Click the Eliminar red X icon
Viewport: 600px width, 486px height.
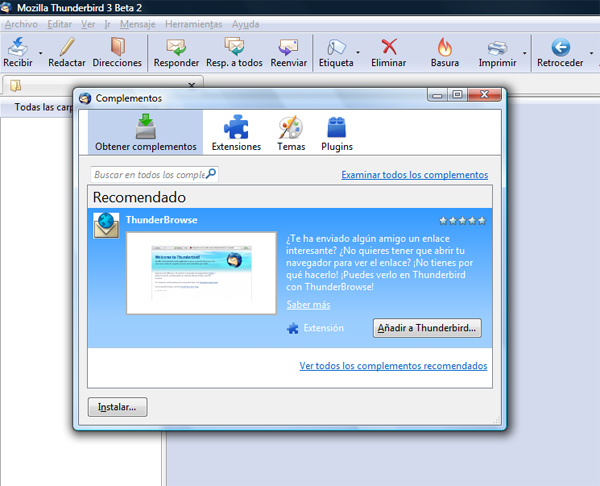point(389,47)
